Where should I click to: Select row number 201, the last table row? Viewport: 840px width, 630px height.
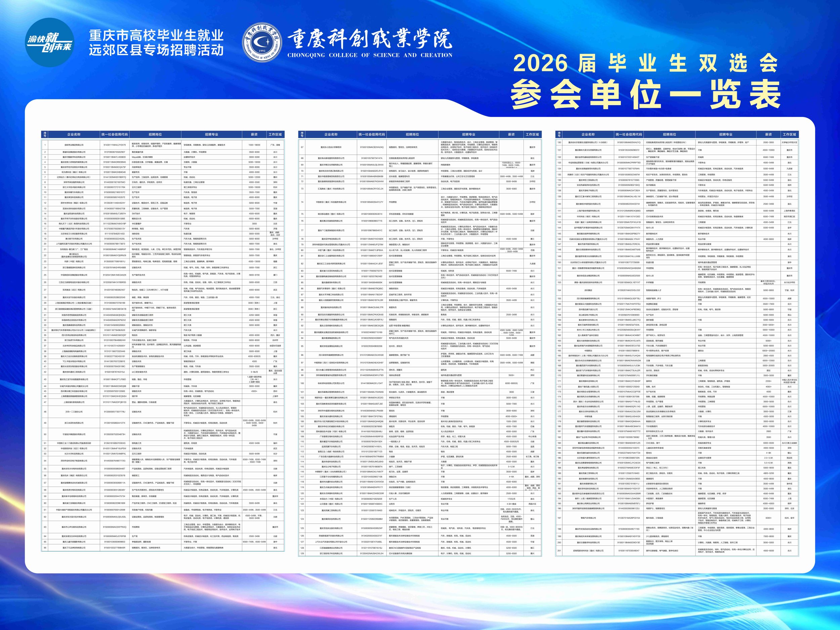(x=559, y=550)
